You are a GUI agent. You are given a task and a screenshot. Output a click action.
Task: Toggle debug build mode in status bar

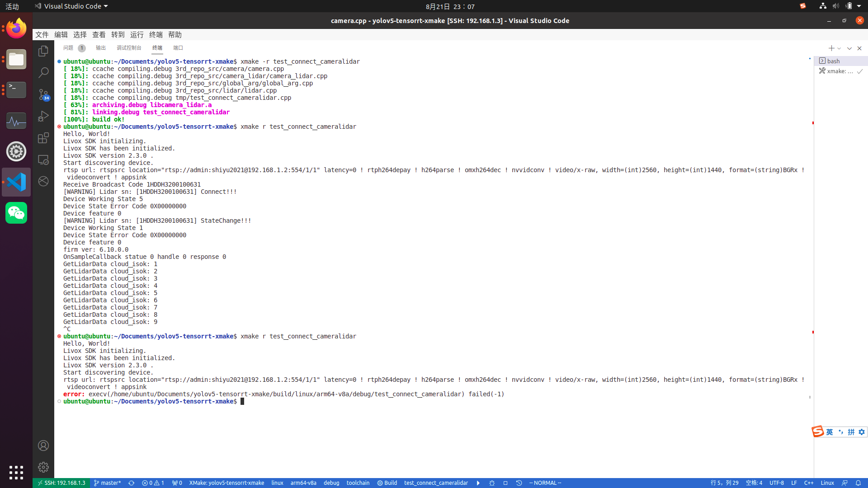tap(331, 483)
